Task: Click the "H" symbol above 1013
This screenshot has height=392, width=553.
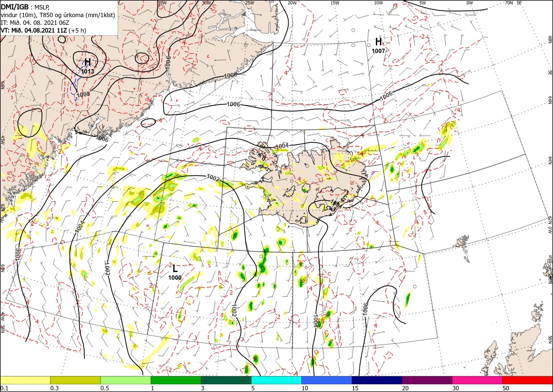Action: click(87, 62)
